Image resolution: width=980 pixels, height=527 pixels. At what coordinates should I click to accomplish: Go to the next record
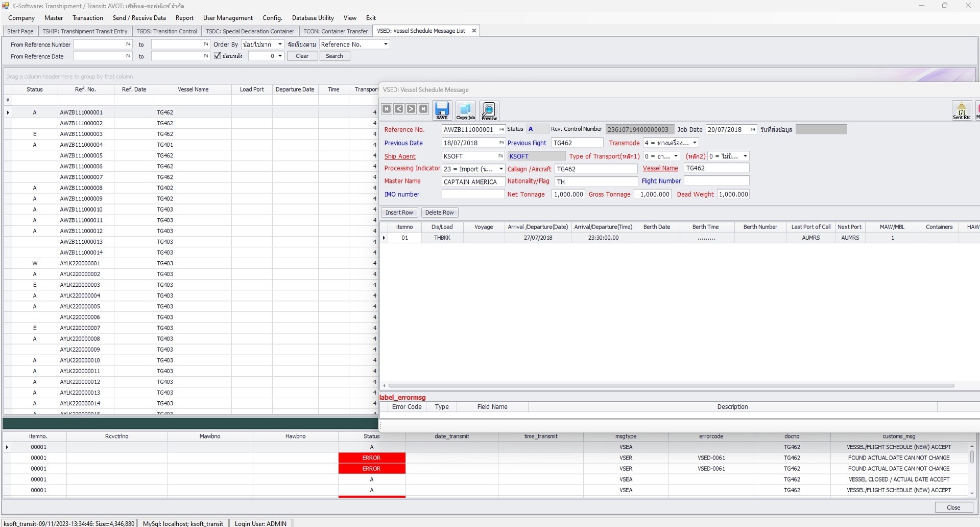click(411, 109)
